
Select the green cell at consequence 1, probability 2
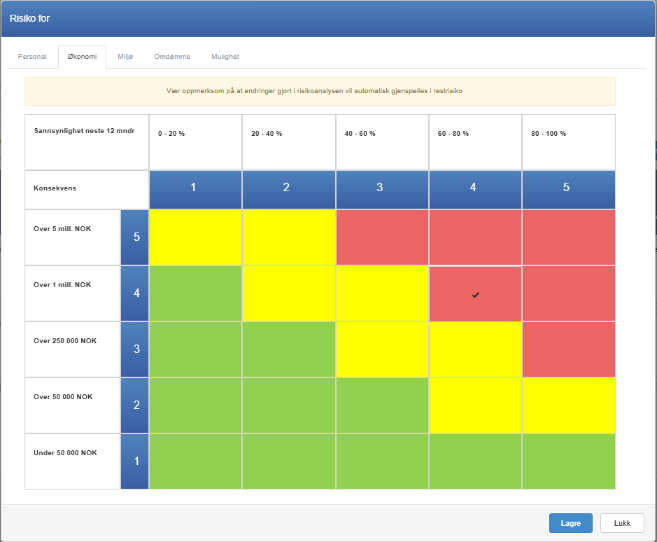289,462
